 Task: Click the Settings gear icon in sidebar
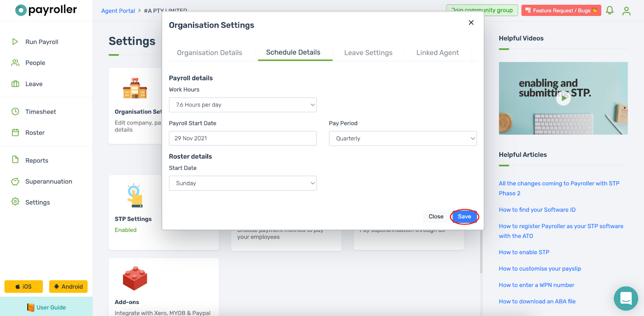tap(15, 202)
